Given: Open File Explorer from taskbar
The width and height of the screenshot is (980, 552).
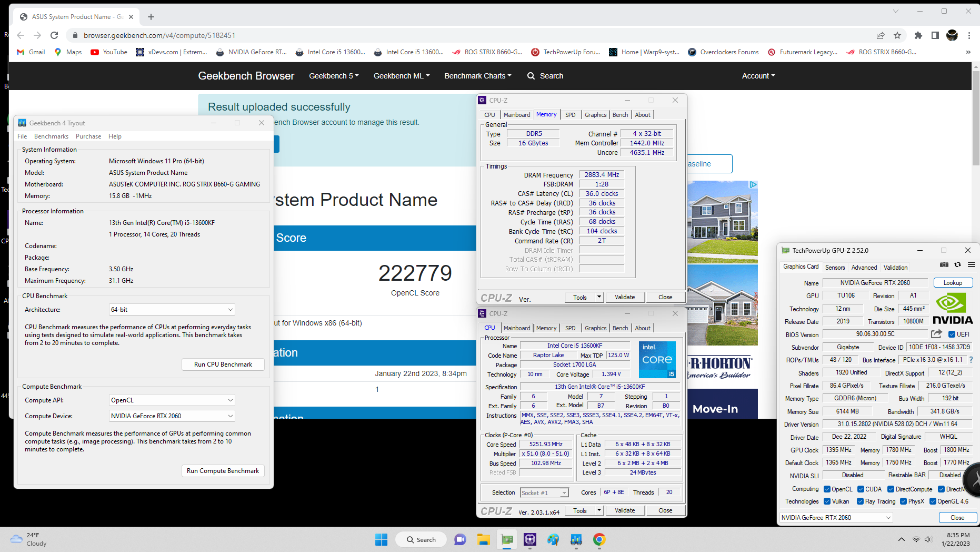Looking at the screenshot, I should click(483, 539).
